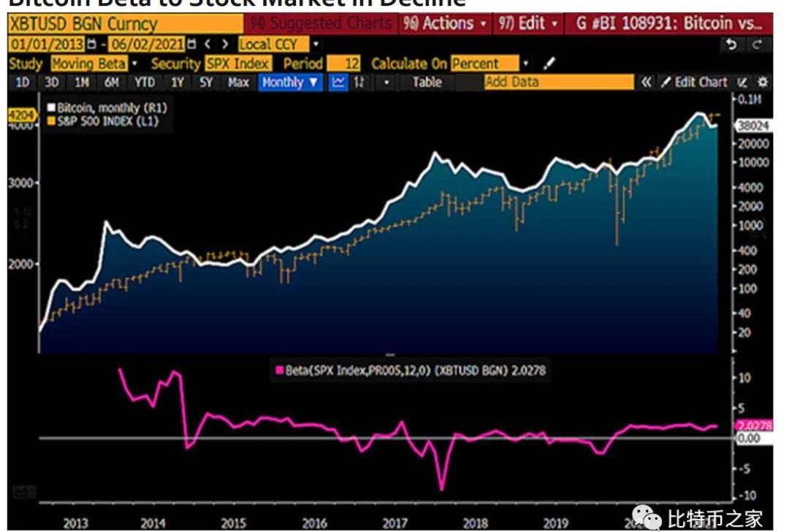Click the pencil icon beside Calculate On

click(x=549, y=64)
